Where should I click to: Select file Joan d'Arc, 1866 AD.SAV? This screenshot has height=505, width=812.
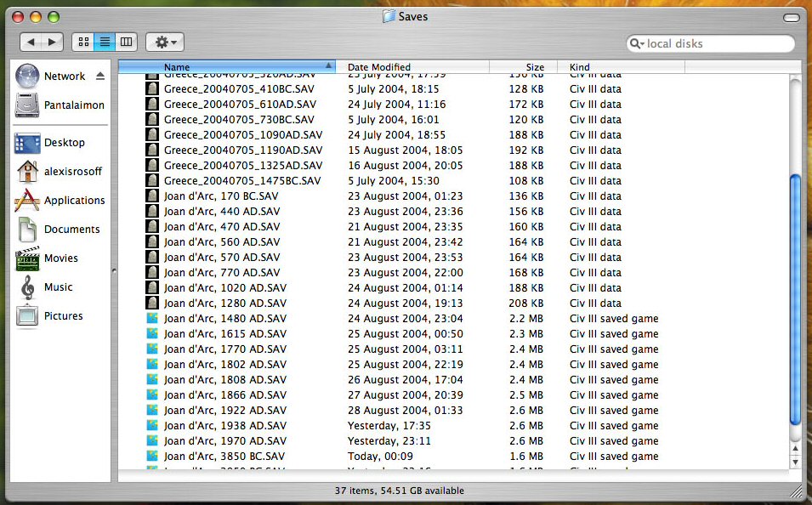coord(225,394)
